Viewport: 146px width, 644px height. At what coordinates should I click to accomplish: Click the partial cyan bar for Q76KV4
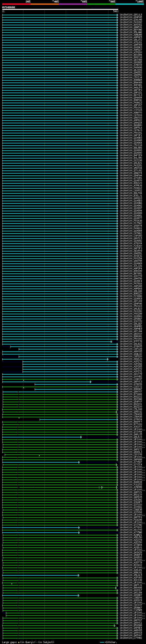(79, 419)
